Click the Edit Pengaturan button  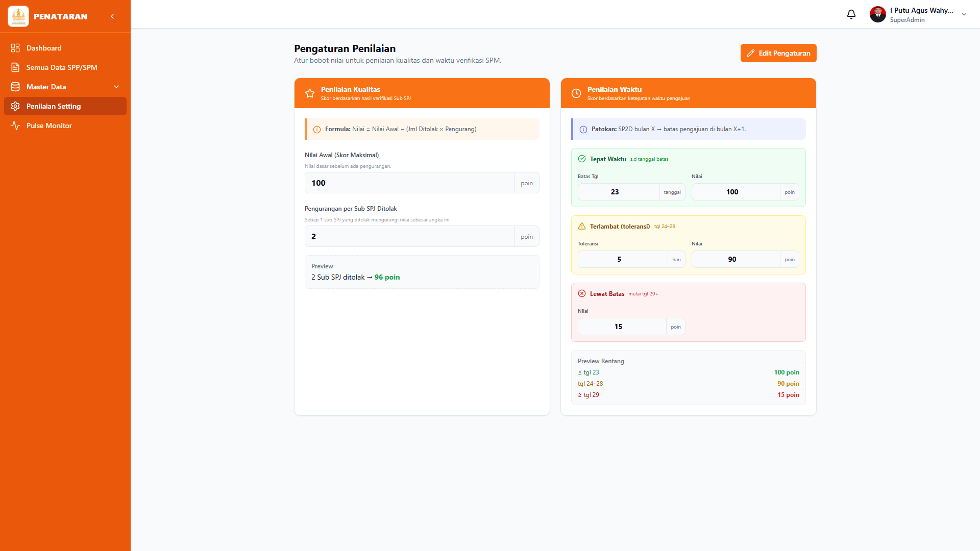(778, 53)
